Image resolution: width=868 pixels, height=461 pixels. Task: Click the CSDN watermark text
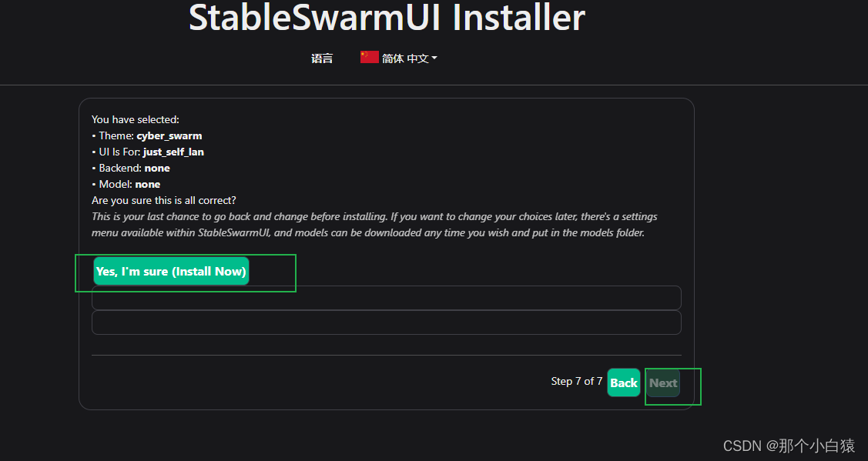[789, 446]
